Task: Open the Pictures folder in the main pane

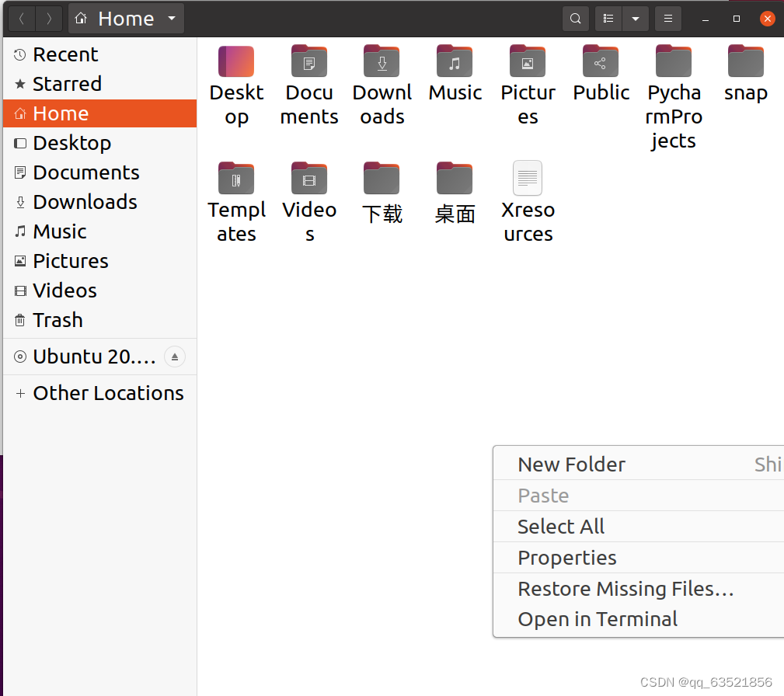Action: pos(528,61)
